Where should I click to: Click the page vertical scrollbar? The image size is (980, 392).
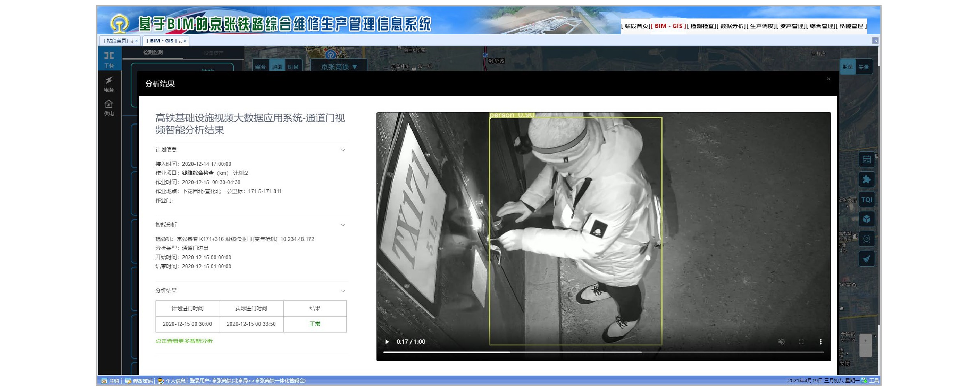click(x=878, y=195)
